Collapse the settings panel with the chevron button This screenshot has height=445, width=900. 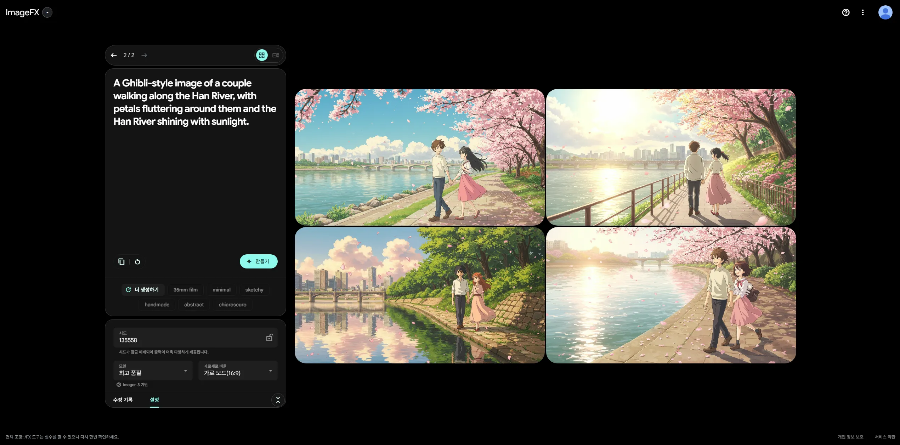pyautogui.click(x=278, y=400)
